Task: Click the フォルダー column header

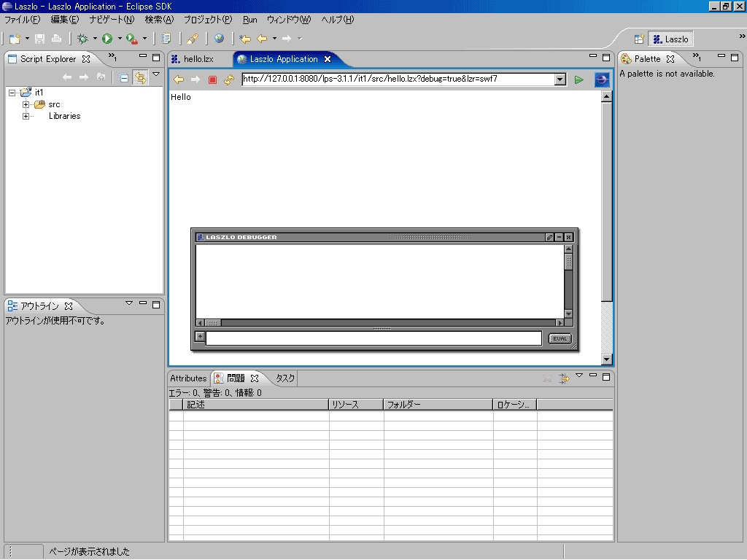Action: pos(438,405)
